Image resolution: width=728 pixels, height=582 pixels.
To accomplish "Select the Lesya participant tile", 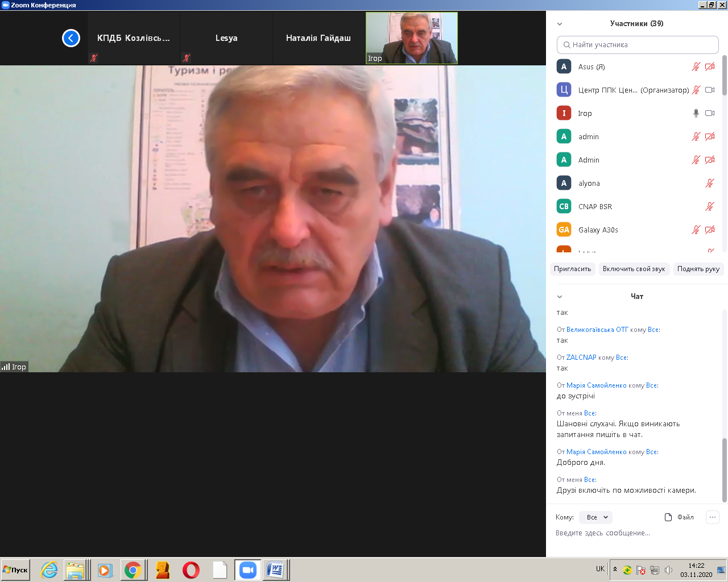I will click(226, 38).
